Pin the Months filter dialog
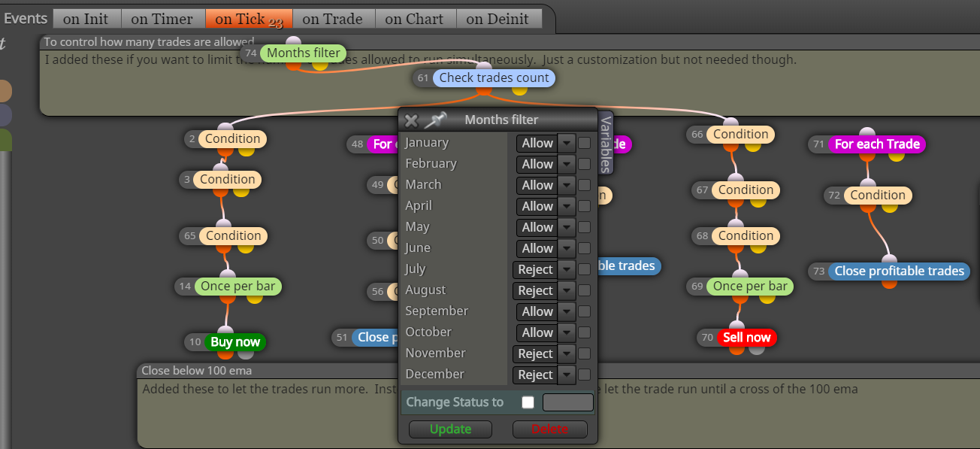Screen dimensions: 980x449 pos(435,120)
